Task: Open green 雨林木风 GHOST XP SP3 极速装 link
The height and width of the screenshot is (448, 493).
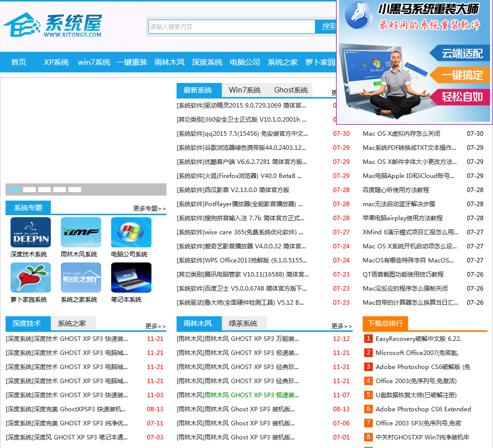Action: [x=252, y=395]
